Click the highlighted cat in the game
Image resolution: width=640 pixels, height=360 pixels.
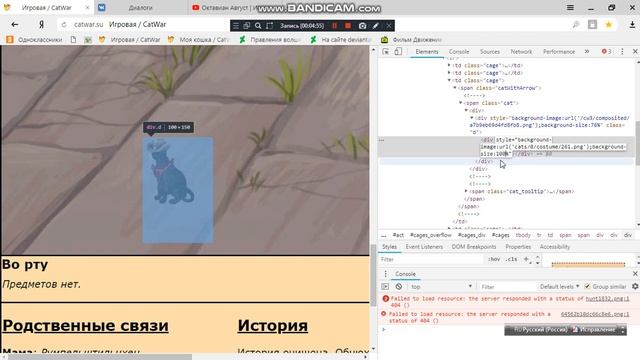[170, 171]
